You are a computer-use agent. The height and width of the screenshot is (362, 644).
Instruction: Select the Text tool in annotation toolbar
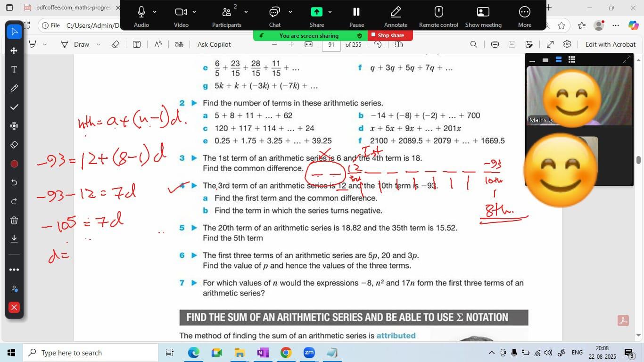(x=14, y=69)
